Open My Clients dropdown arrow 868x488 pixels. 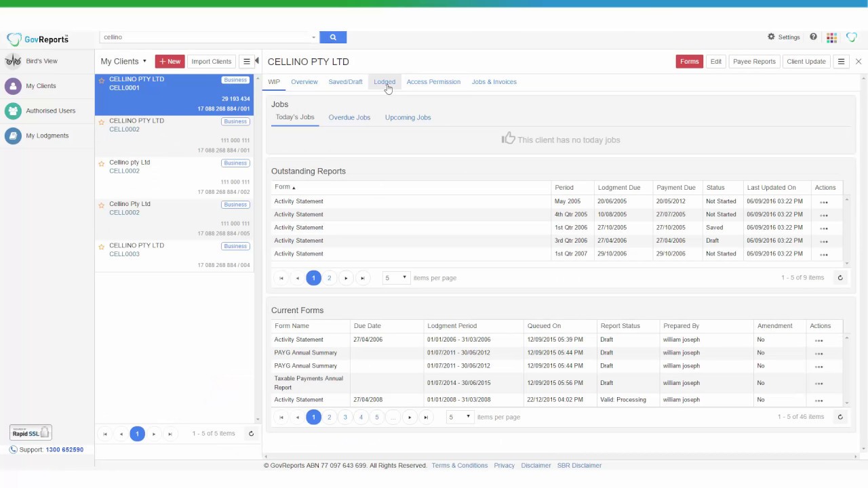(144, 61)
